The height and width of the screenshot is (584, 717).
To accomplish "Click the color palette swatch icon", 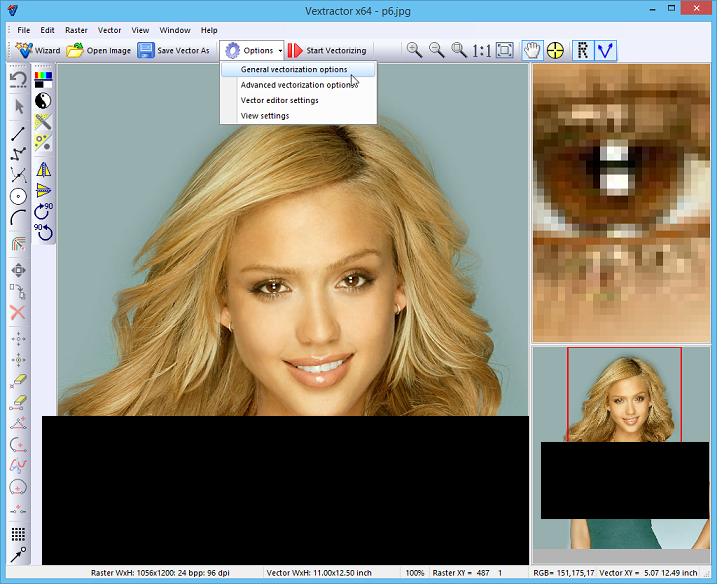I will coord(43,80).
